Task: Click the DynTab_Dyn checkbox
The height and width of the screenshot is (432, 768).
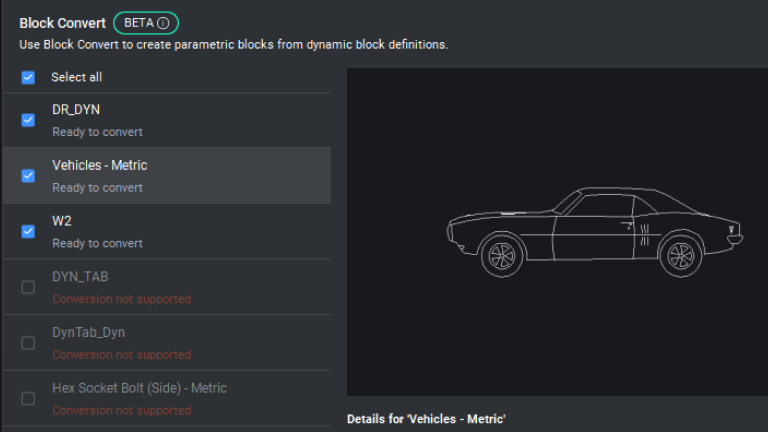Action: coord(28,343)
